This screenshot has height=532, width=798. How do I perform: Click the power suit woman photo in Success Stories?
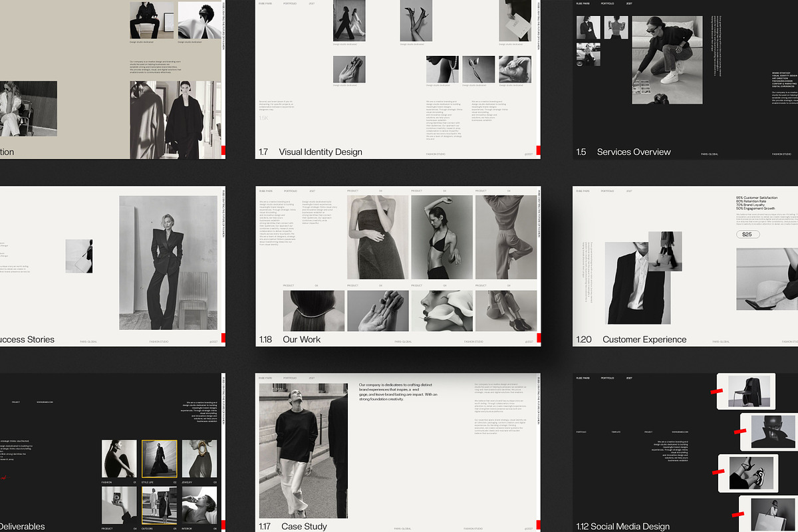168,263
